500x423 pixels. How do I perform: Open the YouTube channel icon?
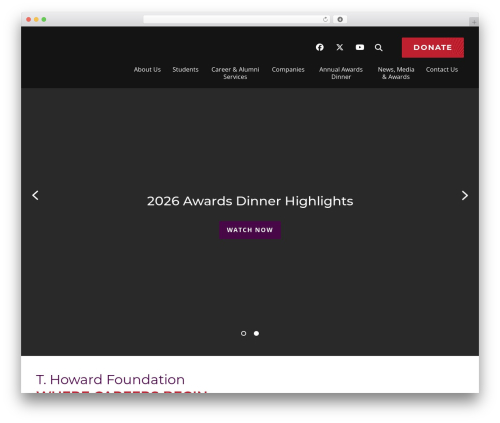pos(360,47)
